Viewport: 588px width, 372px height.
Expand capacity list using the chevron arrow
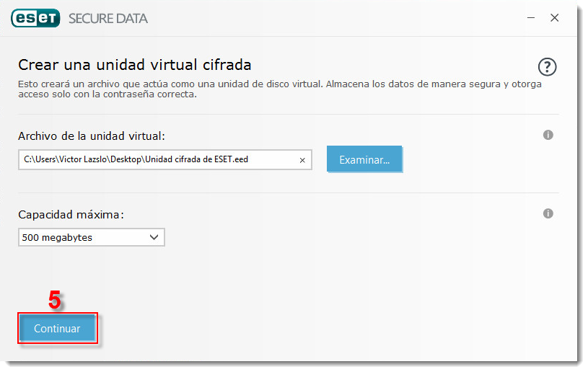click(x=153, y=237)
